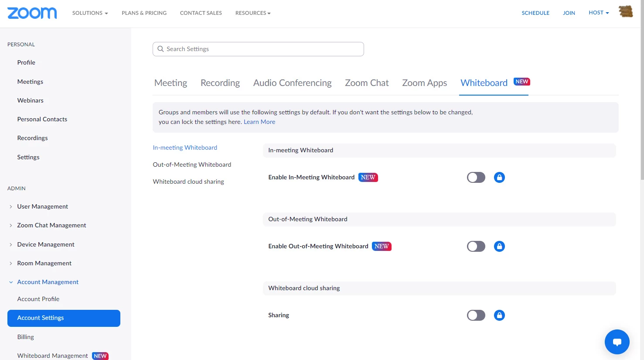Expand Device Management section
Viewport: 644px width, 360px height.
(x=46, y=244)
